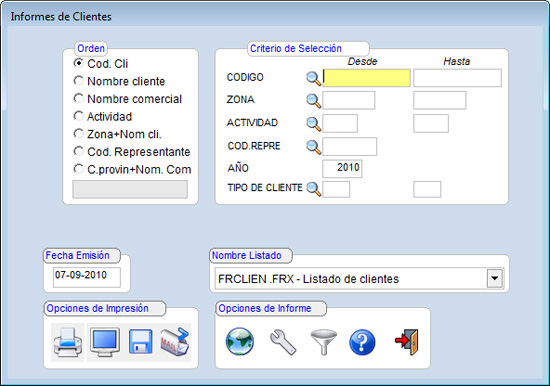
Task: Click the wrench settings icon
Action: point(283,342)
